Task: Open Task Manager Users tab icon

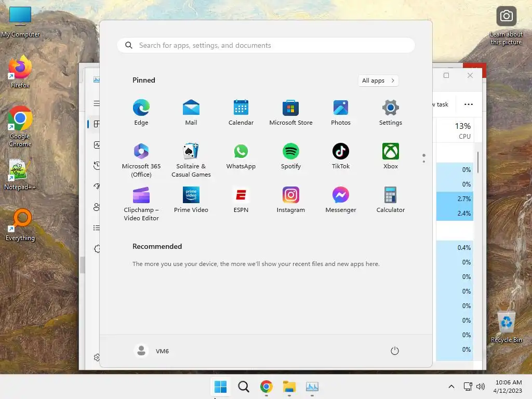Action: [97, 207]
